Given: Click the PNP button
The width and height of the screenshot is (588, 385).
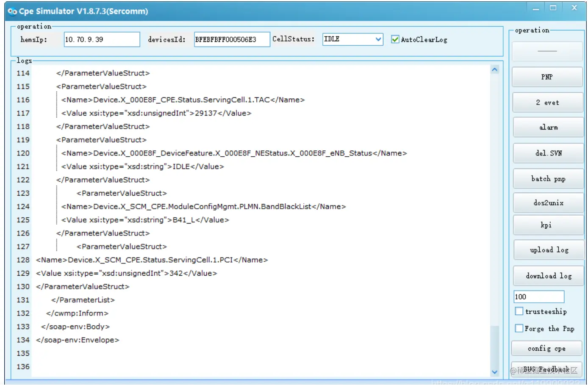Looking at the screenshot, I should click(x=547, y=77).
